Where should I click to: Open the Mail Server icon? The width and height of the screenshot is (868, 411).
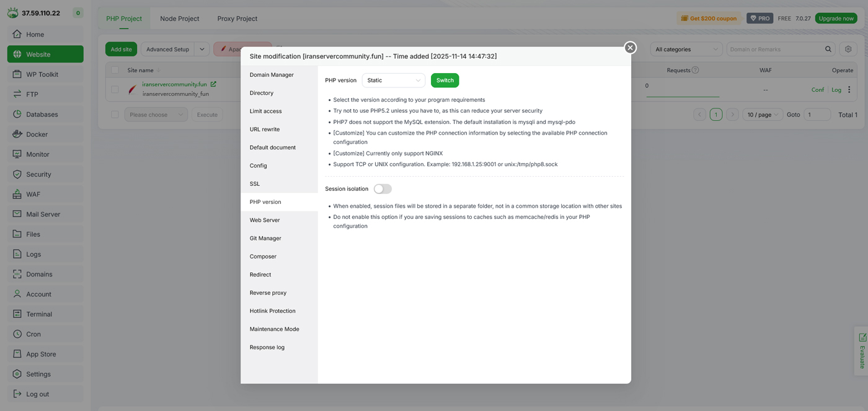tap(17, 214)
